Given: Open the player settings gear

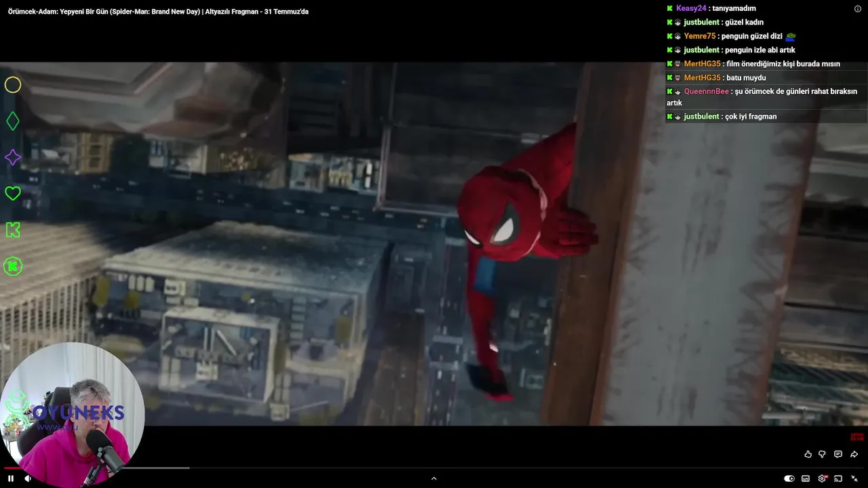Looking at the screenshot, I should point(822,479).
